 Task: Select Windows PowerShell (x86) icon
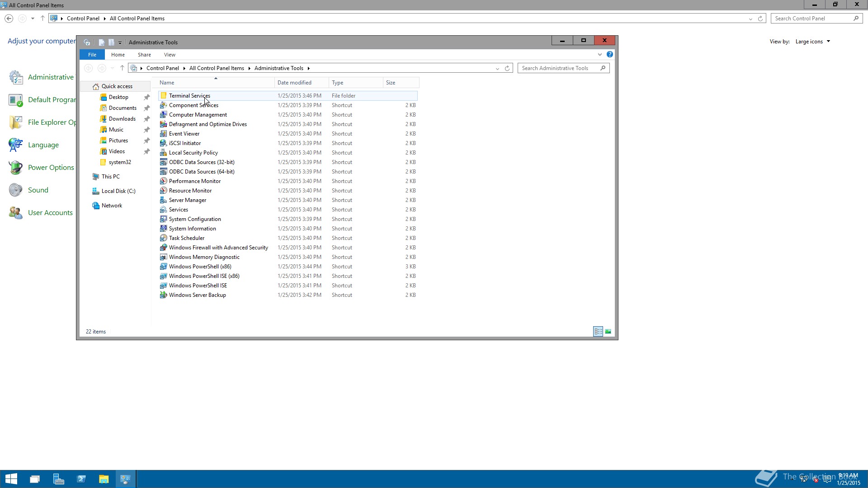click(164, 267)
